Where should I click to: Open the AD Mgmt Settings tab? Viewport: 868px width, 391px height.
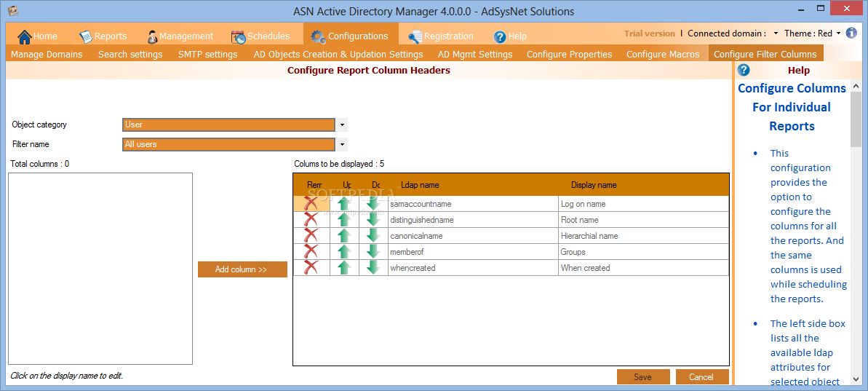click(475, 55)
